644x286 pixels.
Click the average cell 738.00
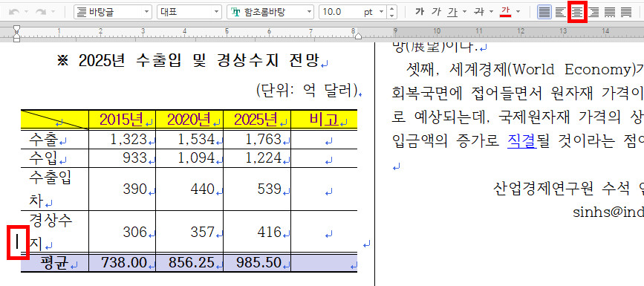[x=123, y=262]
